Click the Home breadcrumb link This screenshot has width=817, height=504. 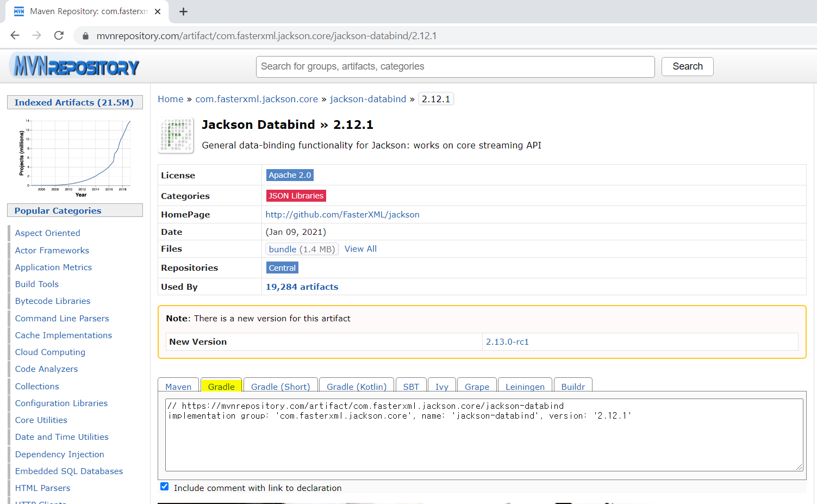click(x=171, y=99)
